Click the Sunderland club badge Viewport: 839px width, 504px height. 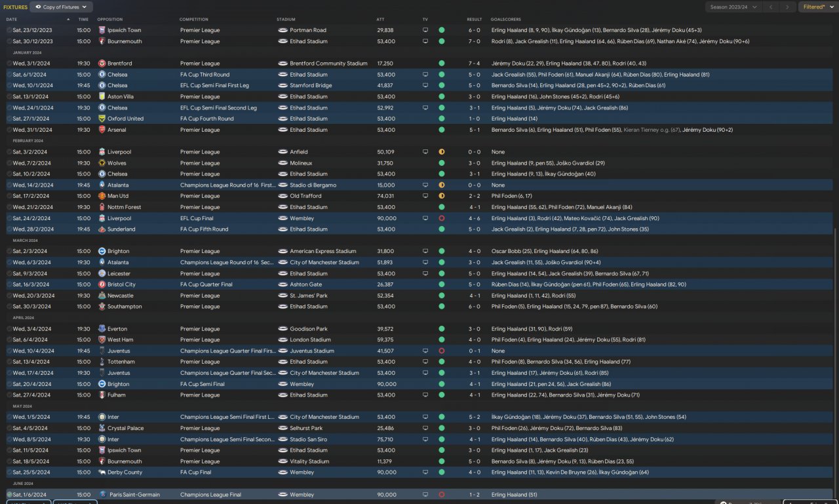click(x=102, y=229)
